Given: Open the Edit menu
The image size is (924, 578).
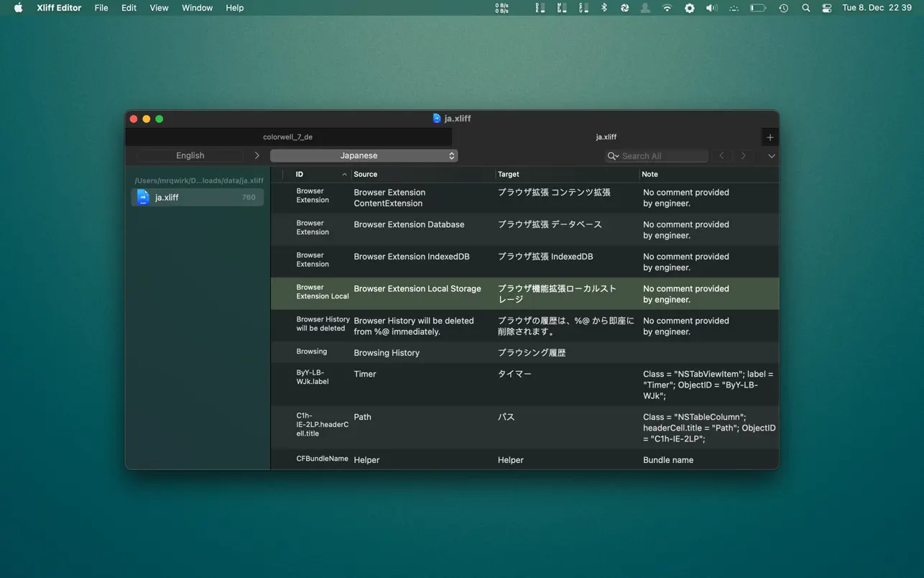Looking at the screenshot, I should [x=129, y=8].
